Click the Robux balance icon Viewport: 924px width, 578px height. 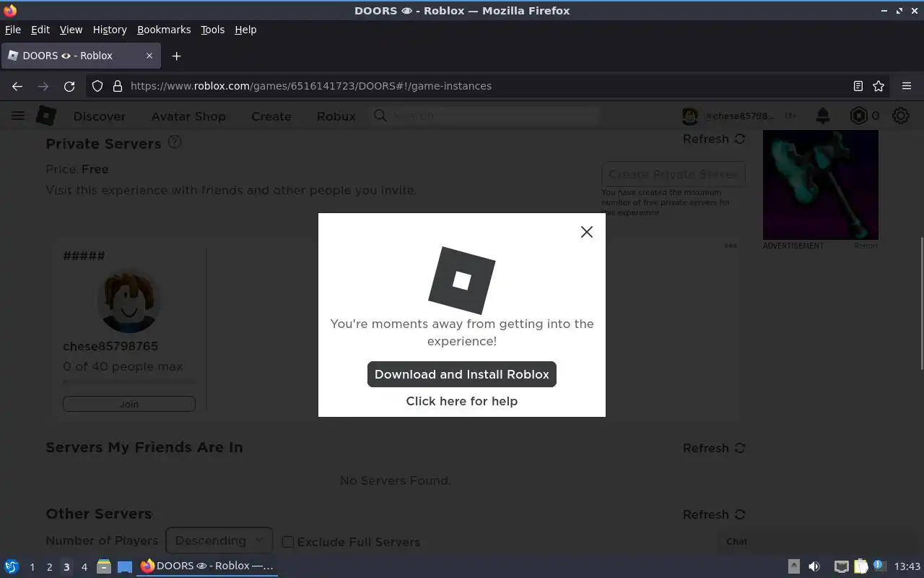point(858,116)
